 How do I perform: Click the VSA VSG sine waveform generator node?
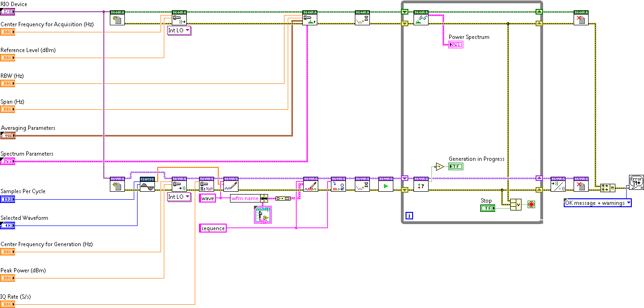[147, 185]
